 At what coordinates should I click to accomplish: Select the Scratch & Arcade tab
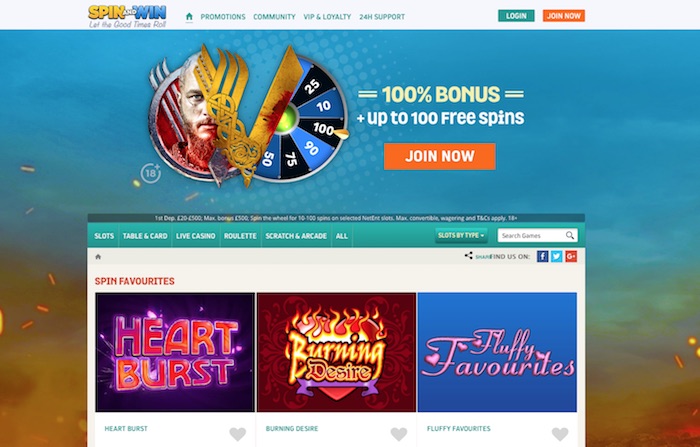point(296,236)
